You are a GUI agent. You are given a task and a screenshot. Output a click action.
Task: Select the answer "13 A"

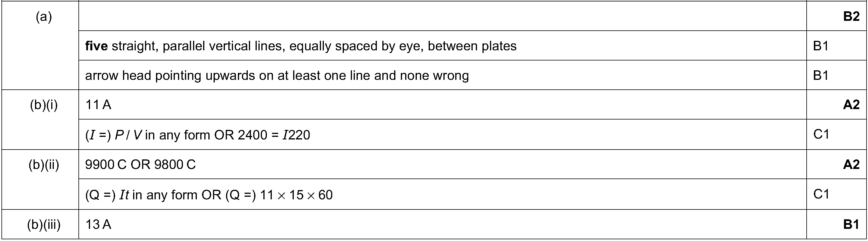click(x=98, y=224)
